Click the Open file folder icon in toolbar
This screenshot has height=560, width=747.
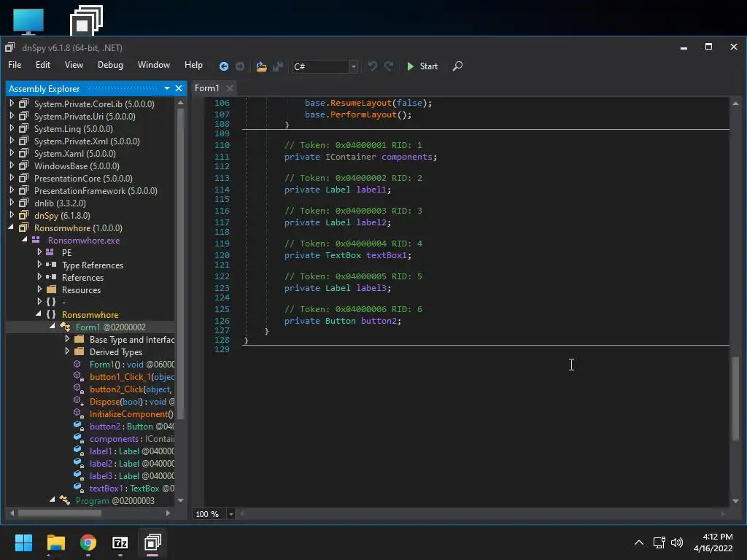(261, 66)
